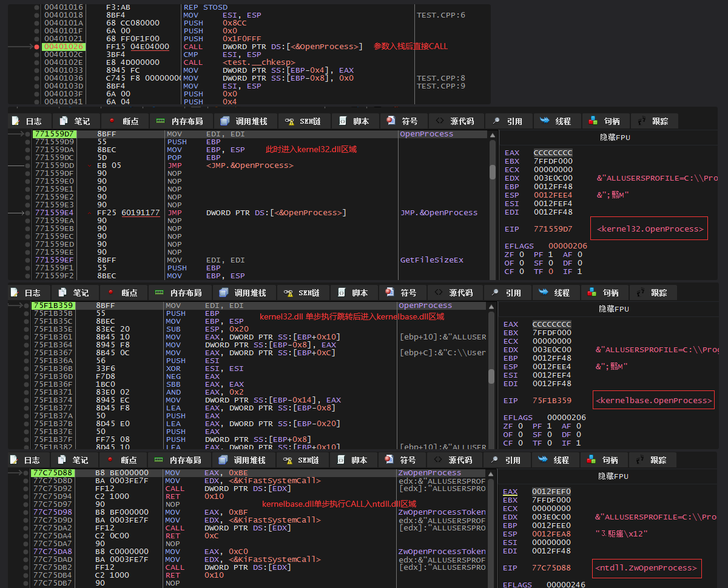Click scrollbar of kernelbase.OpenProcess disassembly list
Viewport: 728px width, 588px height.
492,375
